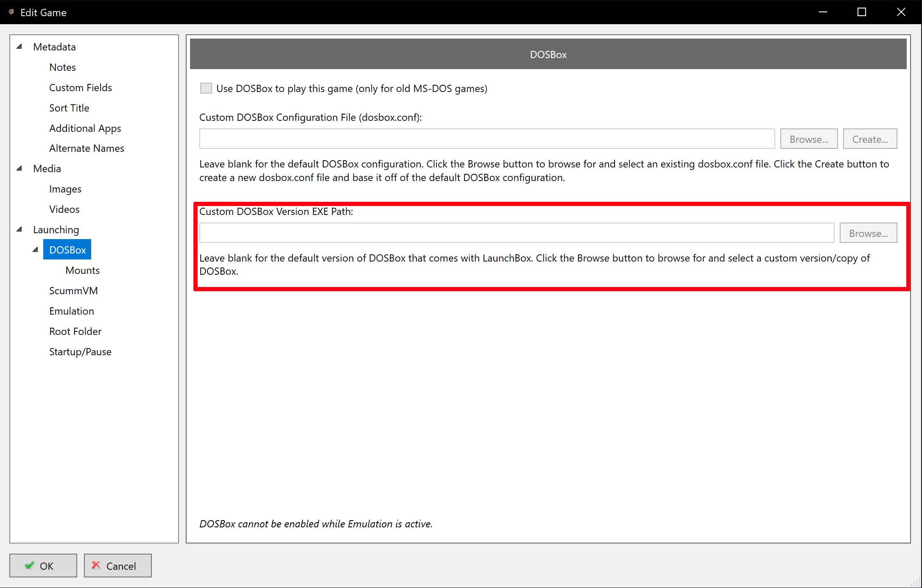Close the Edit Game window

pos(901,12)
